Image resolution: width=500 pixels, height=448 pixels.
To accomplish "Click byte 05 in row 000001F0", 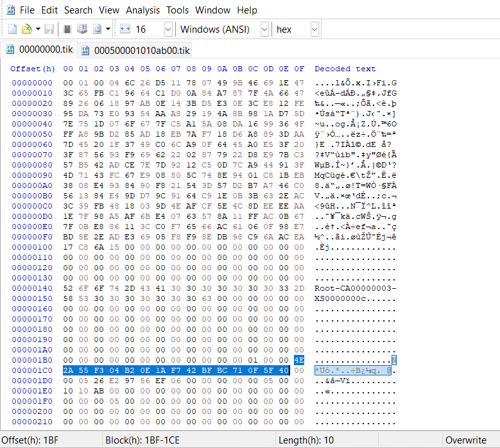I will point(114,401).
